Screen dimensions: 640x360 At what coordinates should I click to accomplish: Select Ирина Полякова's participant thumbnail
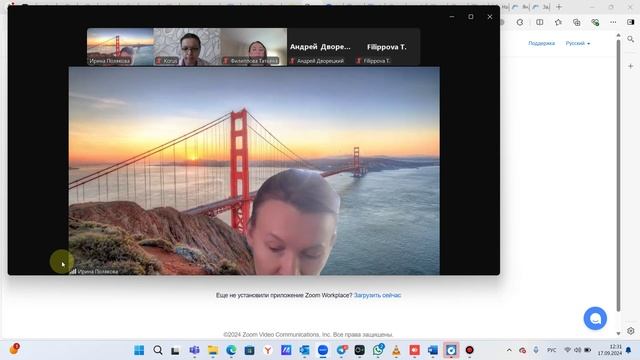click(x=120, y=47)
